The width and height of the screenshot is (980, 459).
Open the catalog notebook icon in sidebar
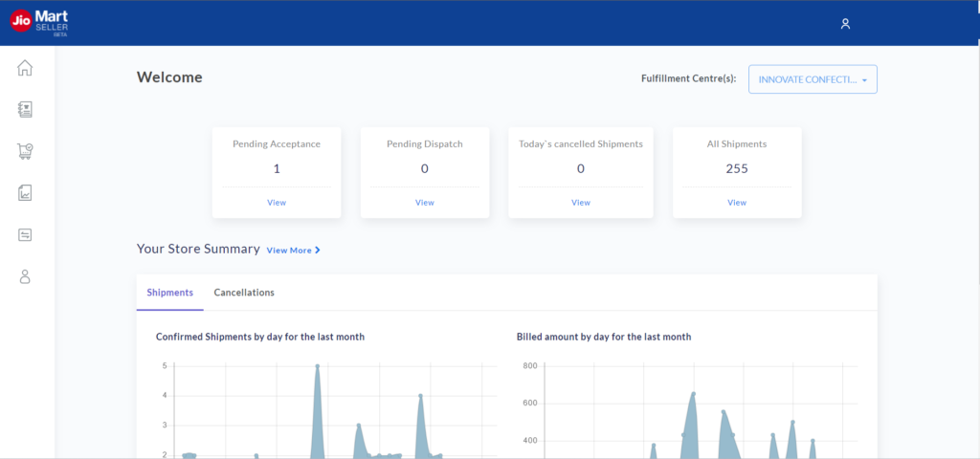point(25,109)
